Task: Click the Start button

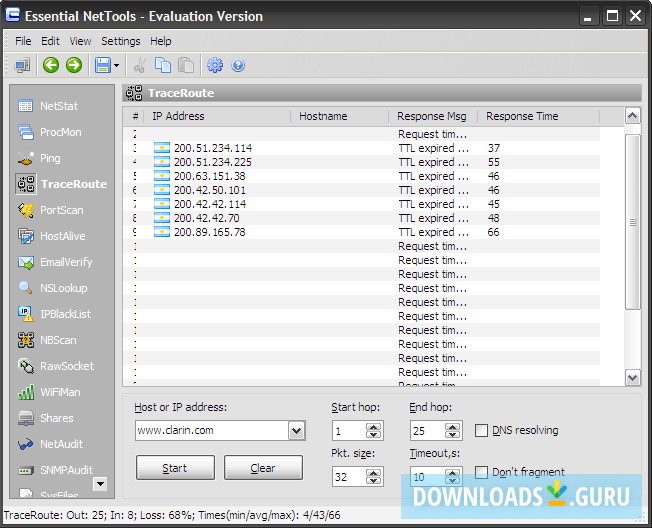Action: [x=175, y=468]
